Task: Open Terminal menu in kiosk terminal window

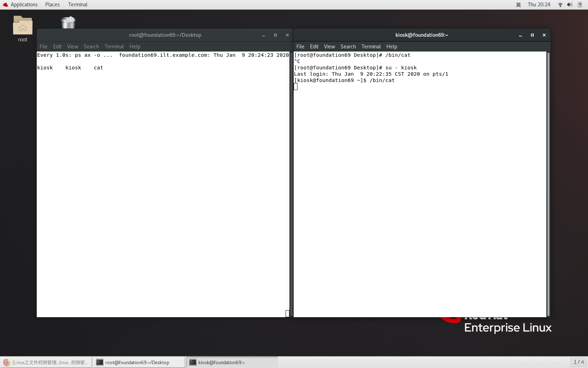Action: click(x=371, y=47)
